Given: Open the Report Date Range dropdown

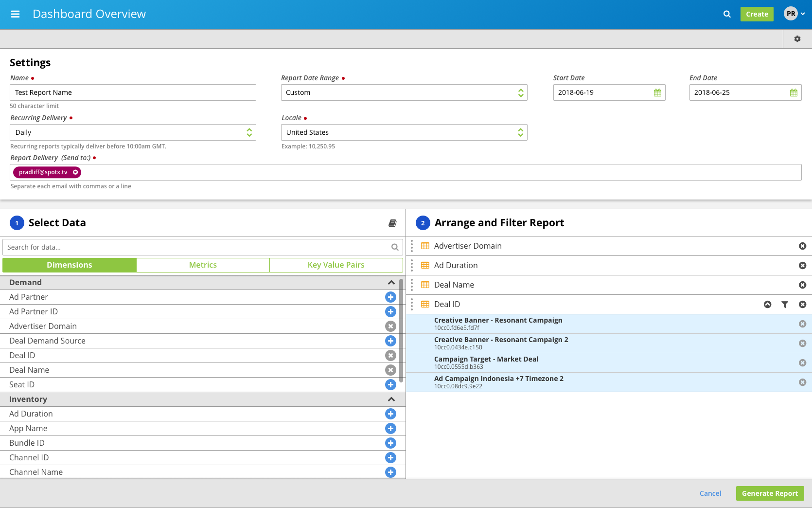Looking at the screenshot, I should tap(404, 92).
